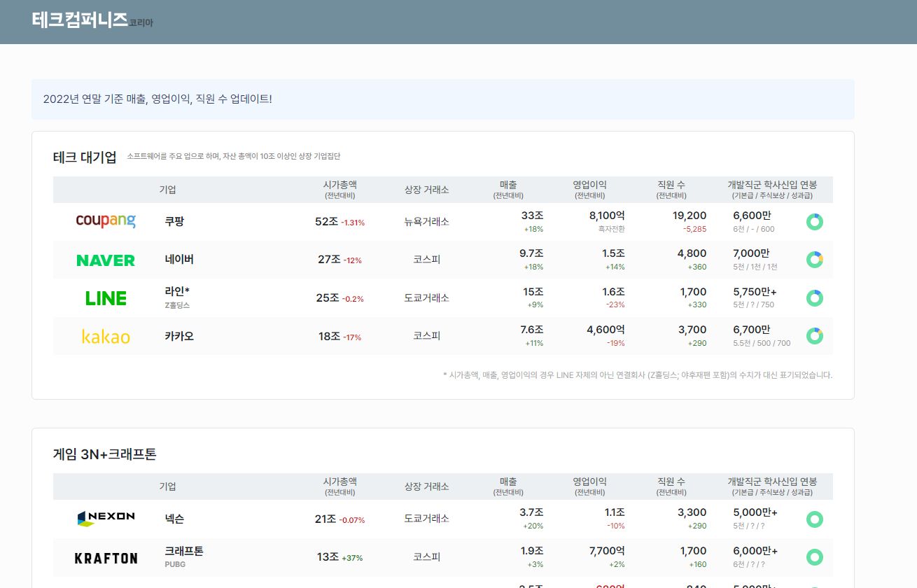Click the donut chart next to 라인's salary
Screen dimensions: 917x588
point(814,297)
